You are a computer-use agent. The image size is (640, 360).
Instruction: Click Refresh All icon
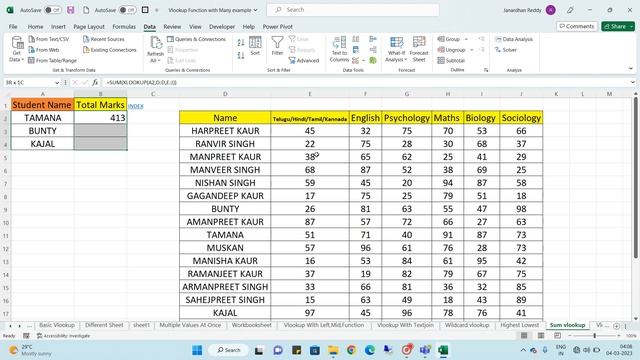[x=156, y=43]
